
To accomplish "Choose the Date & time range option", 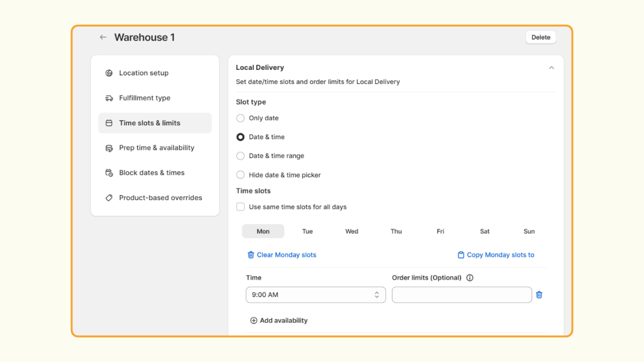I will point(240,156).
